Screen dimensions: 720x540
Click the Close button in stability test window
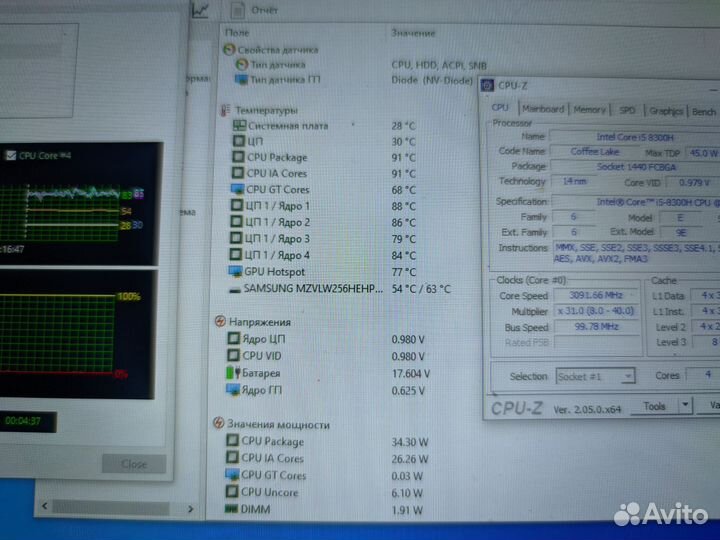point(134,464)
